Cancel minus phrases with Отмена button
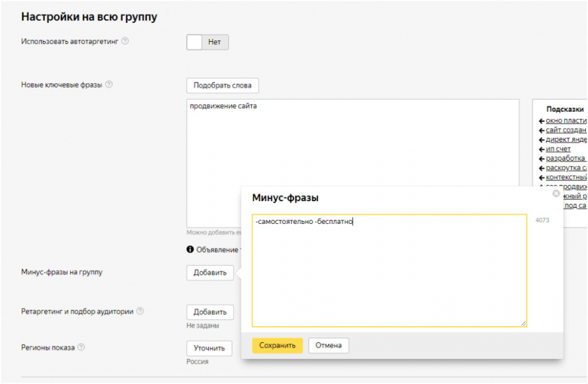The width and height of the screenshot is (588, 384). point(328,346)
